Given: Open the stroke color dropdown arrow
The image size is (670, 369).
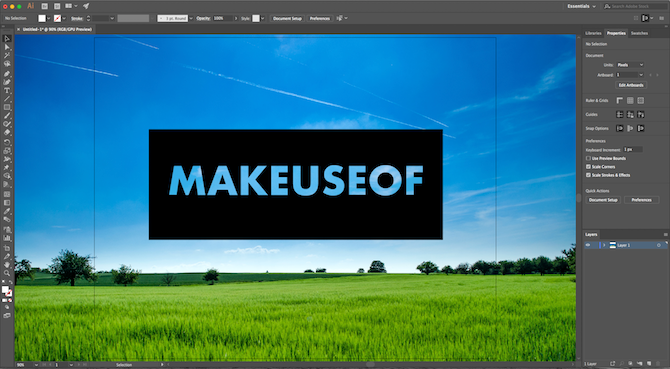Looking at the screenshot, I should click(64, 18).
